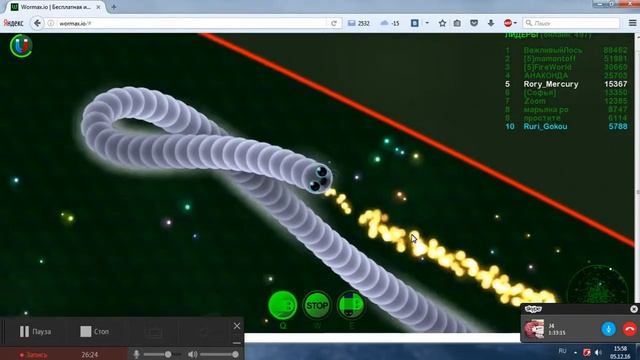The height and width of the screenshot is (360, 640).
Task: Go back with the browser back arrow
Action: point(37,23)
